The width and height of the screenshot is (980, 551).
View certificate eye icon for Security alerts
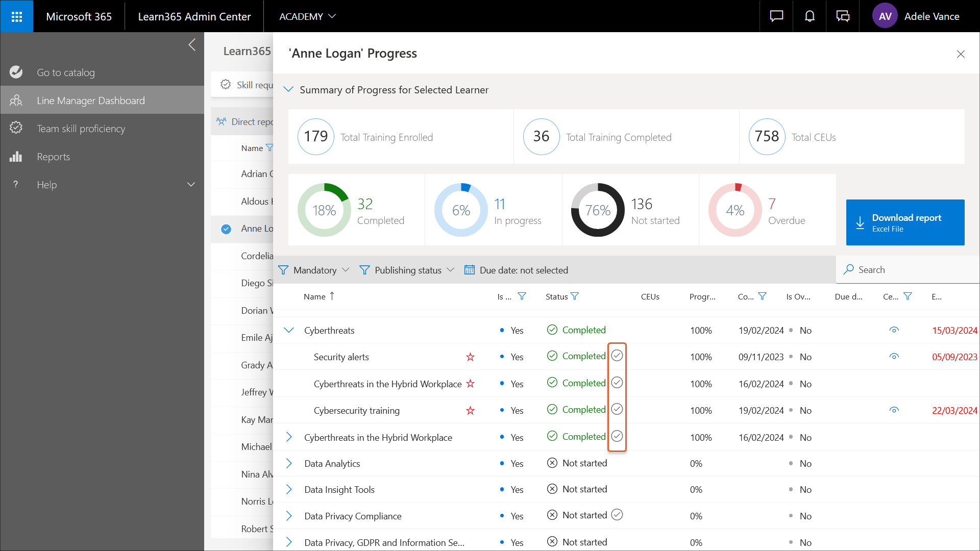point(894,357)
